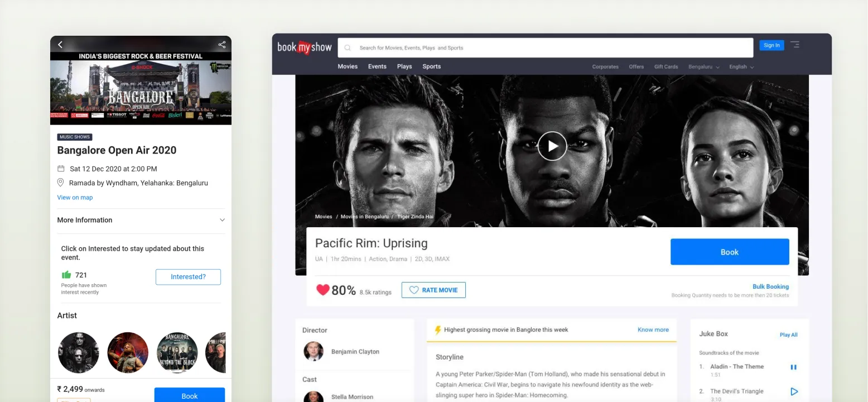Viewport: 868px width, 402px height.
Task: Tap the Interested? button
Action: pos(188,277)
